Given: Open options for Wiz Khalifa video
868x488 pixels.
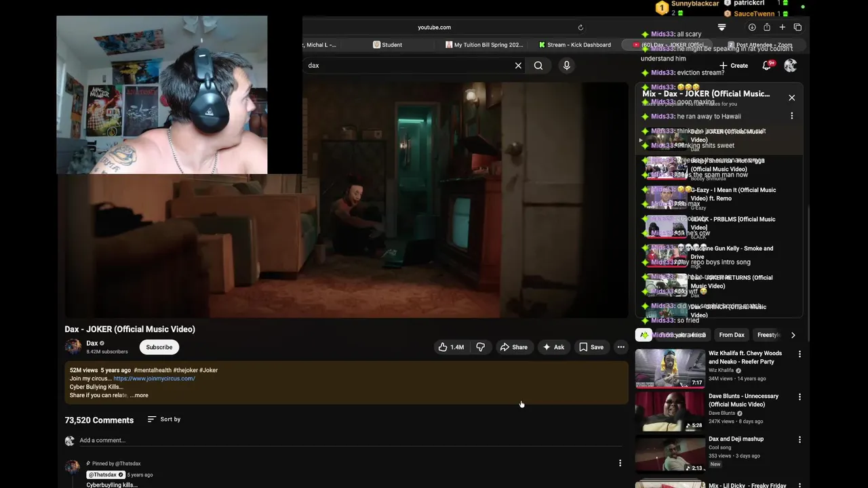Looking at the screenshot, I should pyautogui.click(x=800, y=354).
